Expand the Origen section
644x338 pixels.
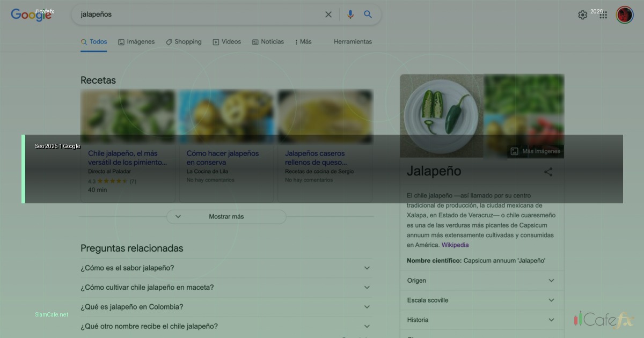click(x=481, y=281)
